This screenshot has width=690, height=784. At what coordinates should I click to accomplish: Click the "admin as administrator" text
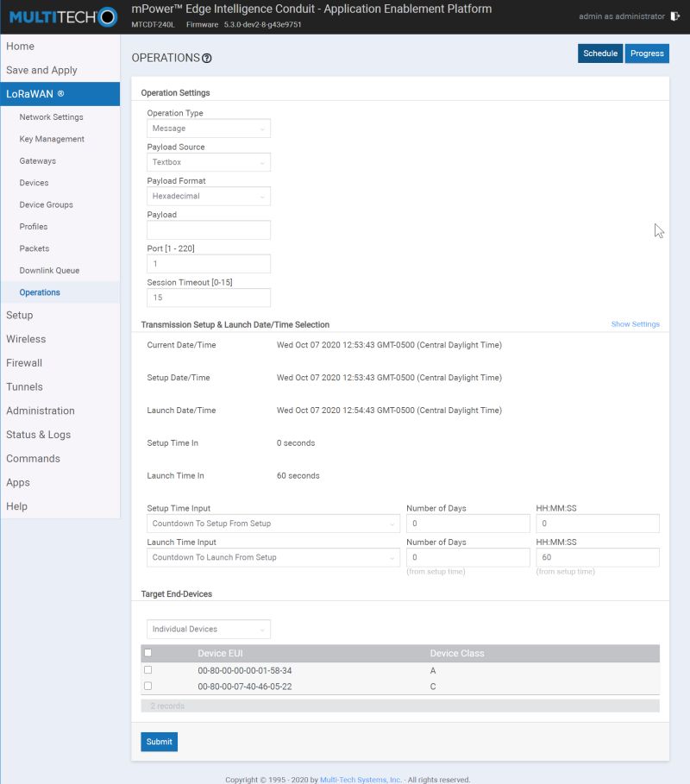(x=622, y=16)
